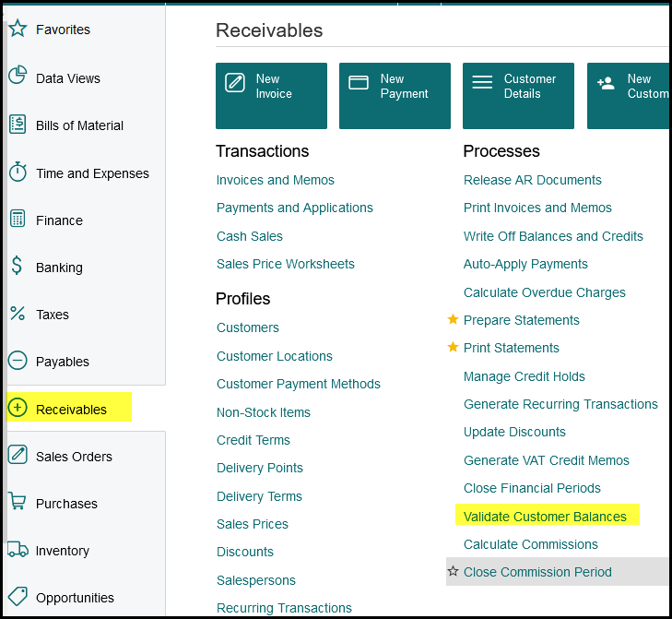This screenshot has height=619, width=672.
Task: Click the Purchases shopping cart icon
Action: [18, 503]
